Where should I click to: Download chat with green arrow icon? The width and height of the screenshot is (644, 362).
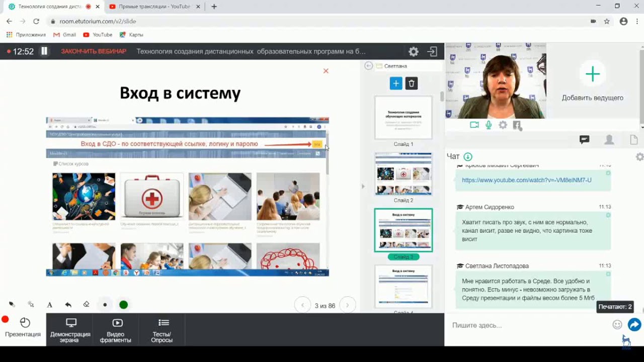click(468, 157)
